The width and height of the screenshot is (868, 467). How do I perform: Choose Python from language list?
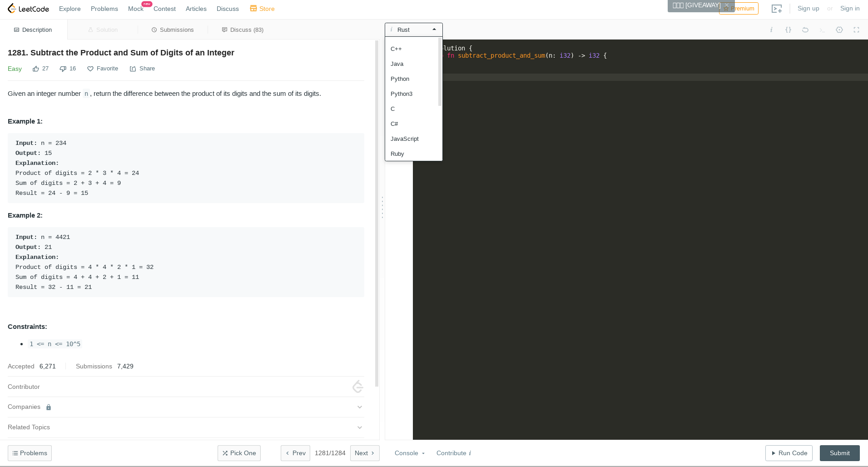pos(412,79)
